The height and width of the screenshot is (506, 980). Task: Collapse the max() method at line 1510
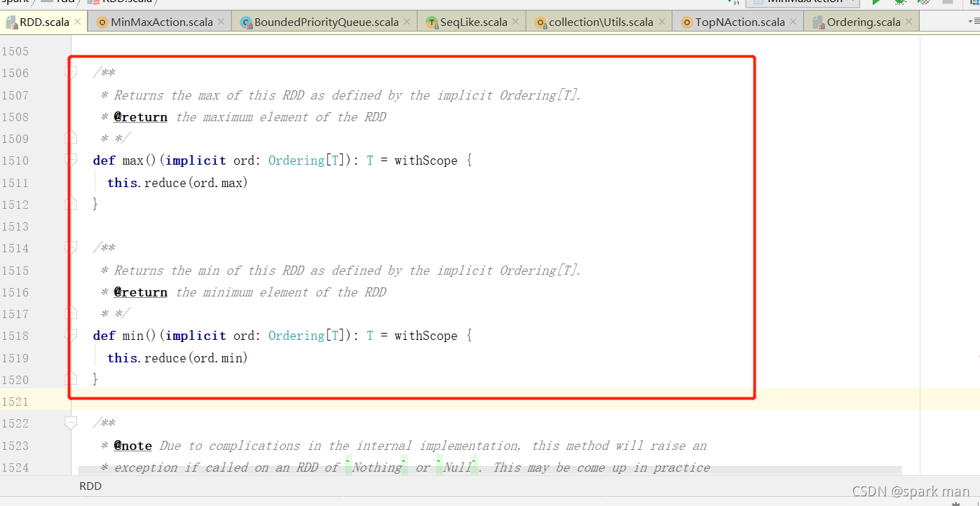[x=71, y=160]
